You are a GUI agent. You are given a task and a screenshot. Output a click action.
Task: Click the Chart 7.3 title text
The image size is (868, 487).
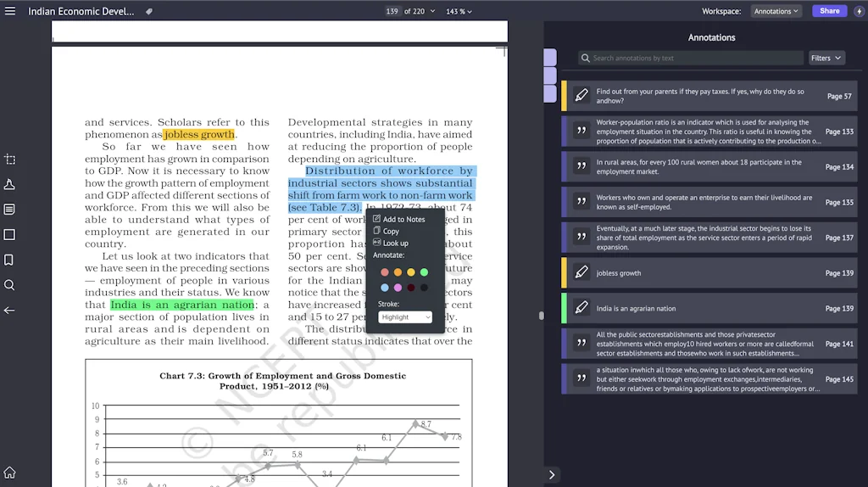point(283,381)
